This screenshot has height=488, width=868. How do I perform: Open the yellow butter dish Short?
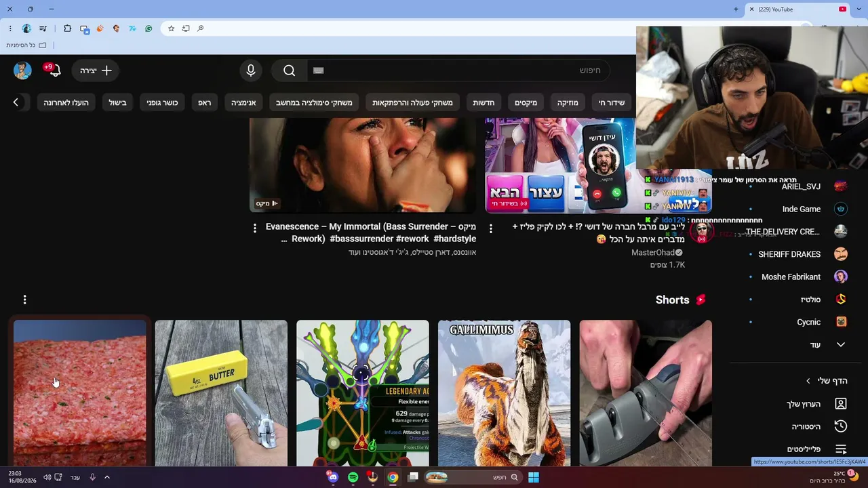pyautogui.click(x=221, y=393)
